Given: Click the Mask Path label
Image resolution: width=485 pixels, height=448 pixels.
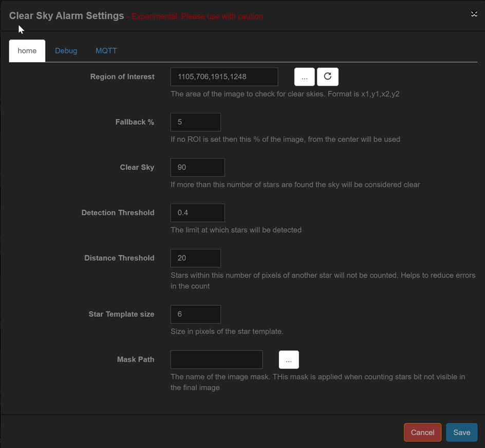Looking at the screenshot, I should (x=136, y=360).
